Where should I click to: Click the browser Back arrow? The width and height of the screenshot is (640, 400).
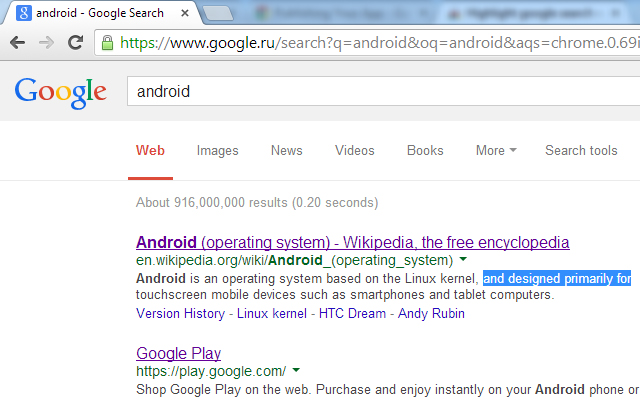18,42
